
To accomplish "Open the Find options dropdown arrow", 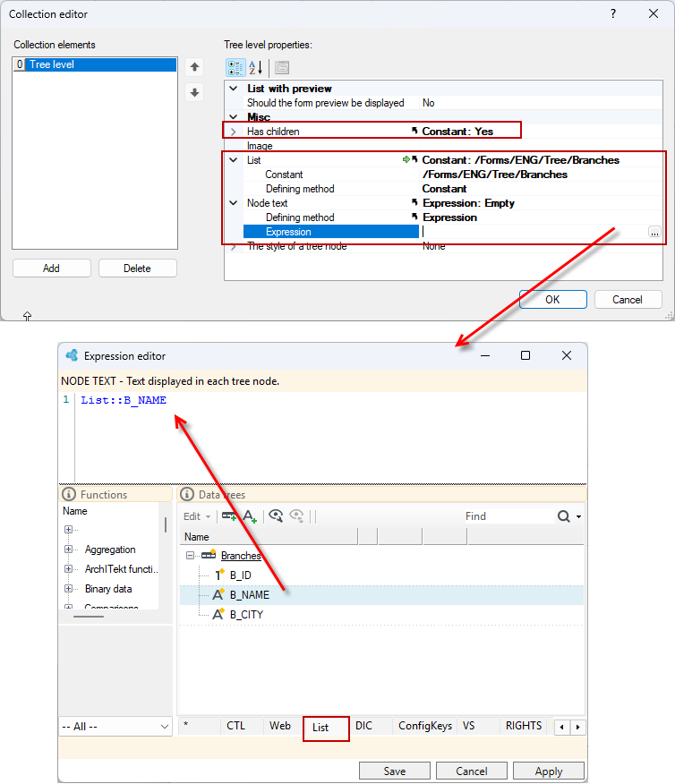I will tap(578, 516).
